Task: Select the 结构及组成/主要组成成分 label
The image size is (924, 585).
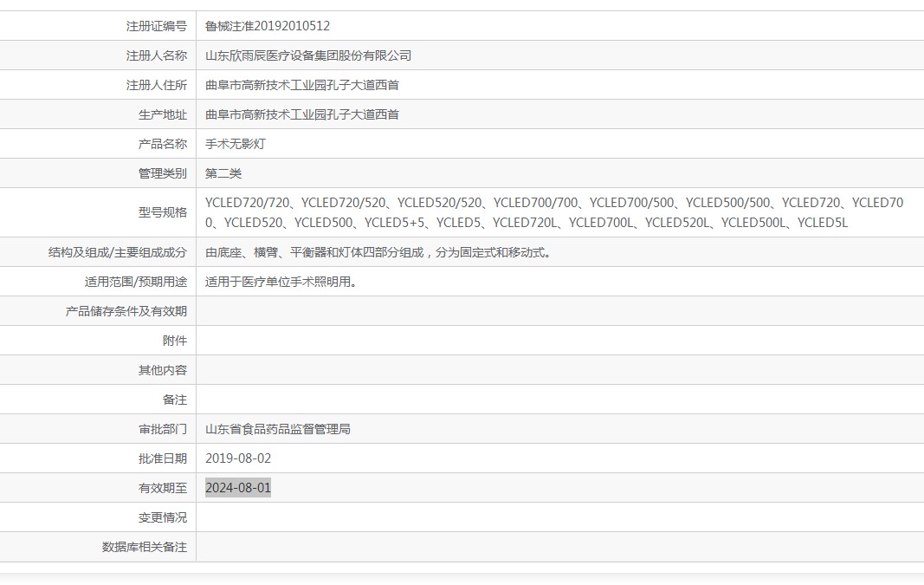Action: click(x=117, y=252)
